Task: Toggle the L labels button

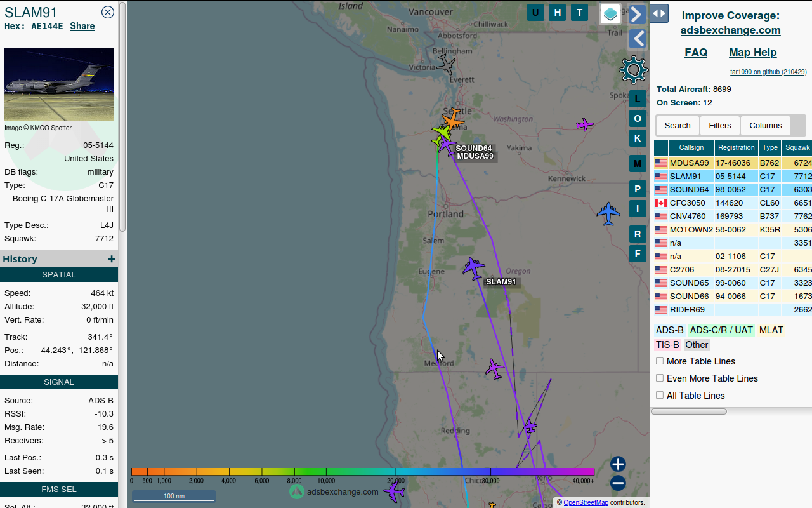Action: point(638,98)
